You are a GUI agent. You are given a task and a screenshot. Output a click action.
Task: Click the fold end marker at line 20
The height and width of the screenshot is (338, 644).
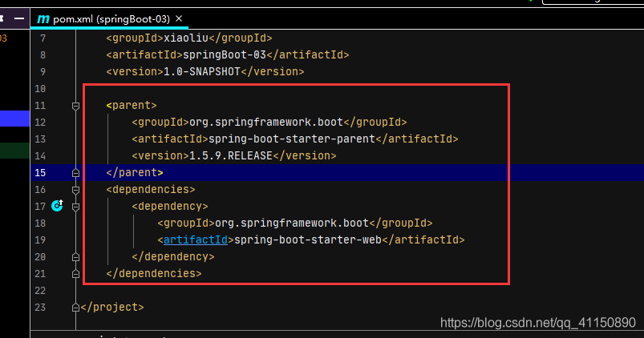coord(75,256)
